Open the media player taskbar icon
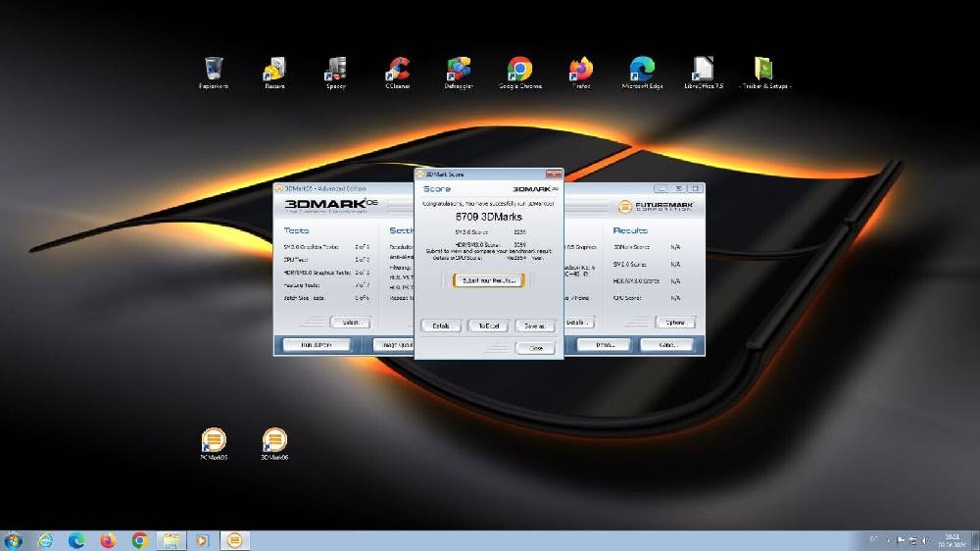This screenshot has width=980, height=551. 203,540
